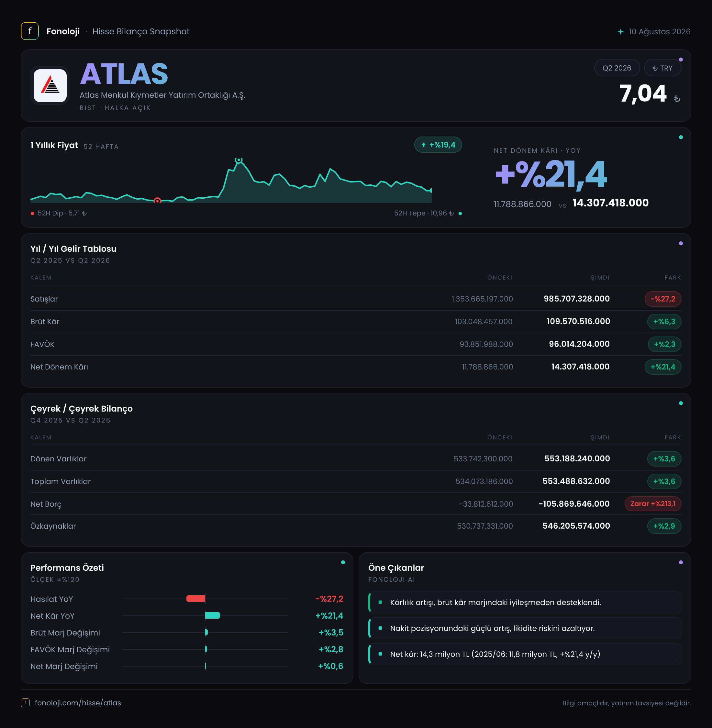
Task: Click the Dönen Varlıklar value 553.188.240.000
Action: (x=577, y=458)
